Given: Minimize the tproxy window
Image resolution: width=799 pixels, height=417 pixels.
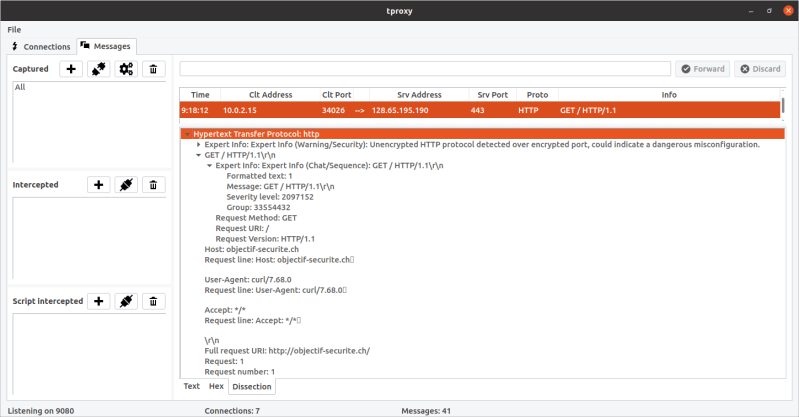Looking at the screenshot, I should pyautogui.click(x=751, y=11).
